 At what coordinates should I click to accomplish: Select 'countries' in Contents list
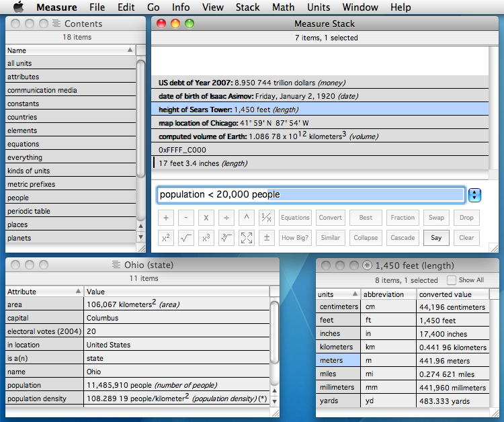pyautogui.click(x=71, y=117)
